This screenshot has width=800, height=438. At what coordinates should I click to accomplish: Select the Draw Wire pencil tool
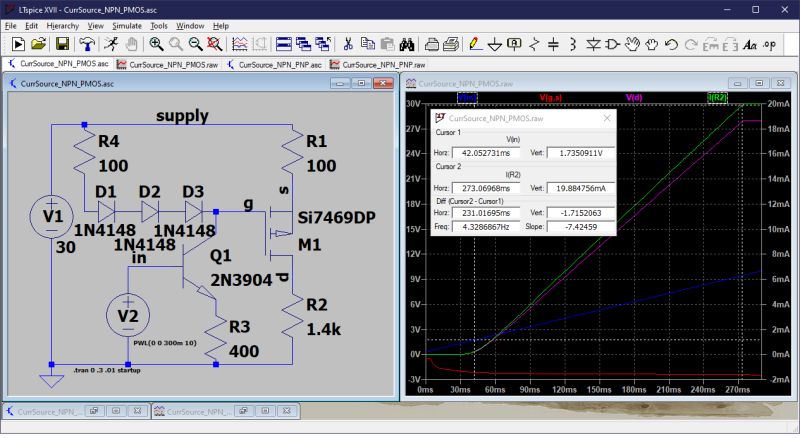click(x=475, y=44)
